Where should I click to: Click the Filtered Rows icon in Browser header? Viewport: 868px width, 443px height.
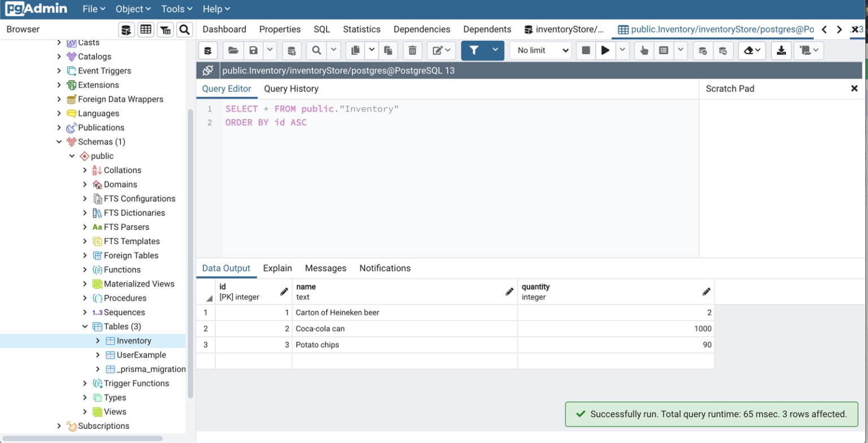tap(165, 29)
